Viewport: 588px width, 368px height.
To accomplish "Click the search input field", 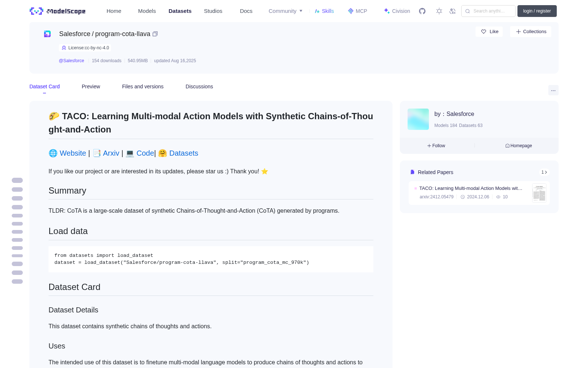I will tap(488, 11).
